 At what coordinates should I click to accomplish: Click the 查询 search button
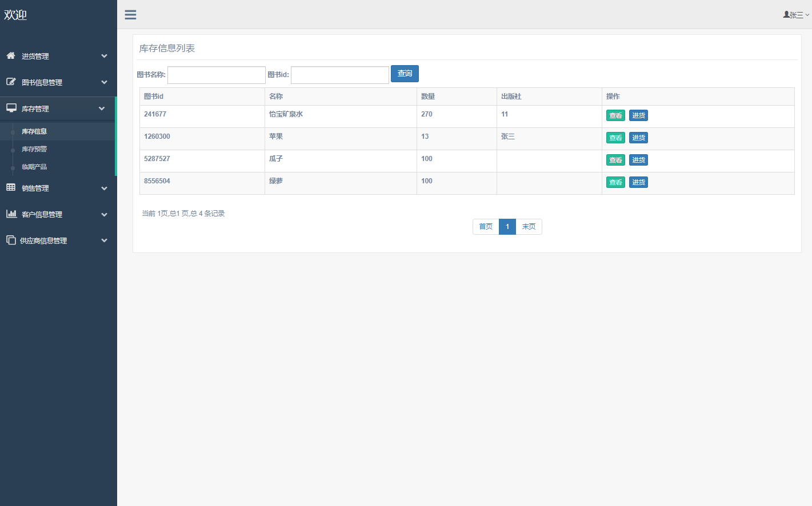pos(405,74)
